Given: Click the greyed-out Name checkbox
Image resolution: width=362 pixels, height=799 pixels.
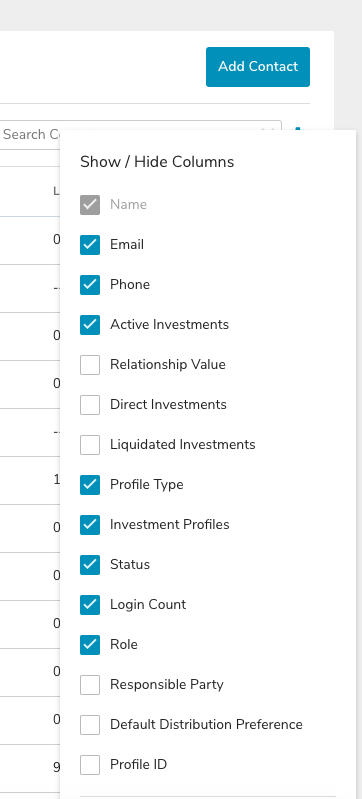Looking at the screenshot, I should pyautogui.click(x=90, y=204).
